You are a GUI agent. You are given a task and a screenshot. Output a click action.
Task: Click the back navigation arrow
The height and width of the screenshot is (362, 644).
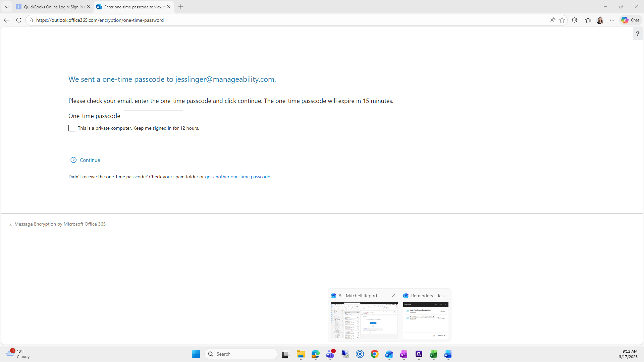(x=7, y=20)
